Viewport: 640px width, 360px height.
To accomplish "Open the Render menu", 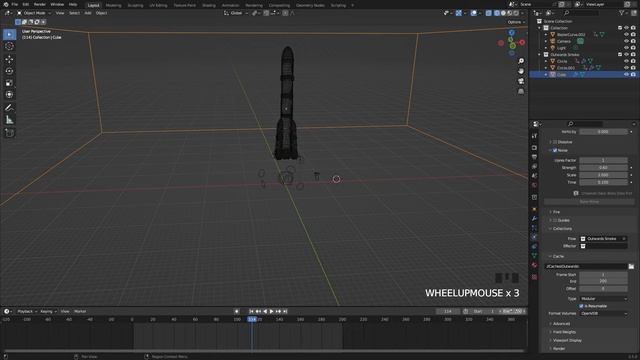I will (x=40, y=4).
